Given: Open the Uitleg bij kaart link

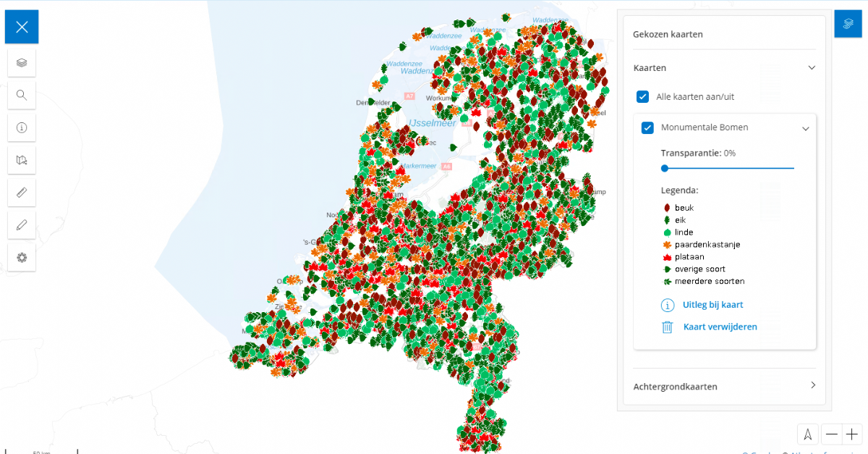Looking at the screenshot, I should coord(713,305).
